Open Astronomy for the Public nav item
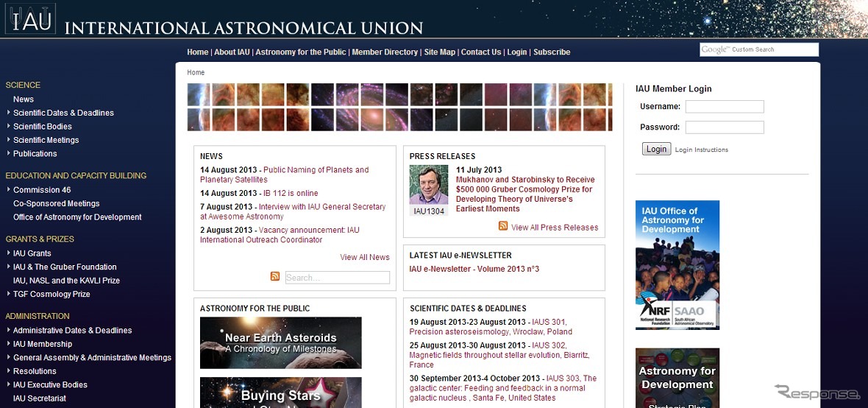Image resolution: width=868 pixels, height=408 pixels. (x=301, y=52)
